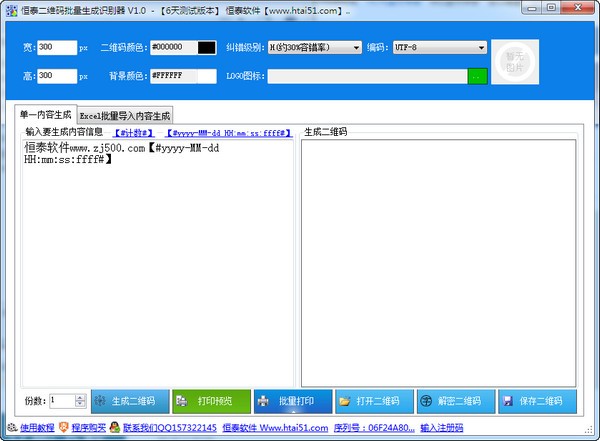The width and height of the screenshot is (600, 441).
Task: Click the LOGO图标 path field
Action: click(367, 76)
